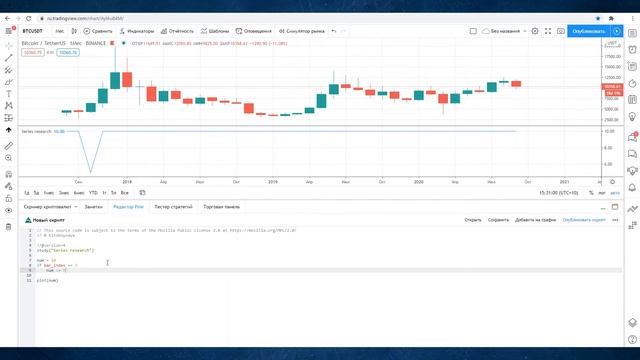This screenshot has width=640, height=360.
Task: Open the Pine editor three-dots menu
Action: (615, 220)
